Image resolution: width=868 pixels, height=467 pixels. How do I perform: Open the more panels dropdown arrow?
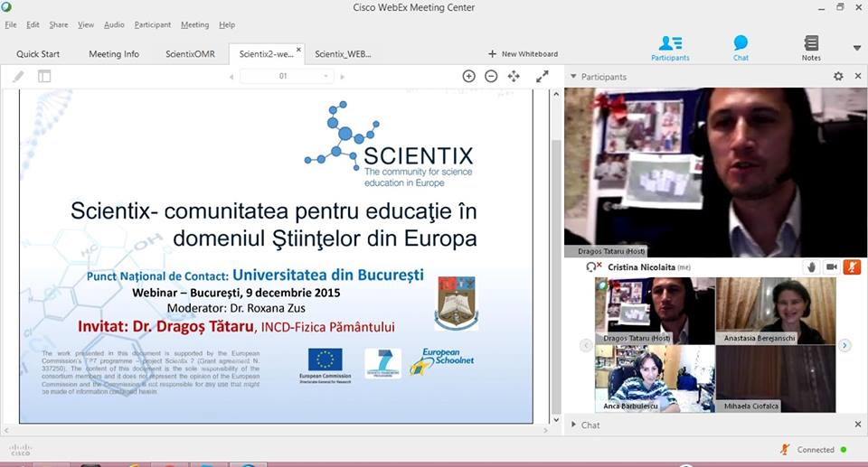click(x=857, y=48)
